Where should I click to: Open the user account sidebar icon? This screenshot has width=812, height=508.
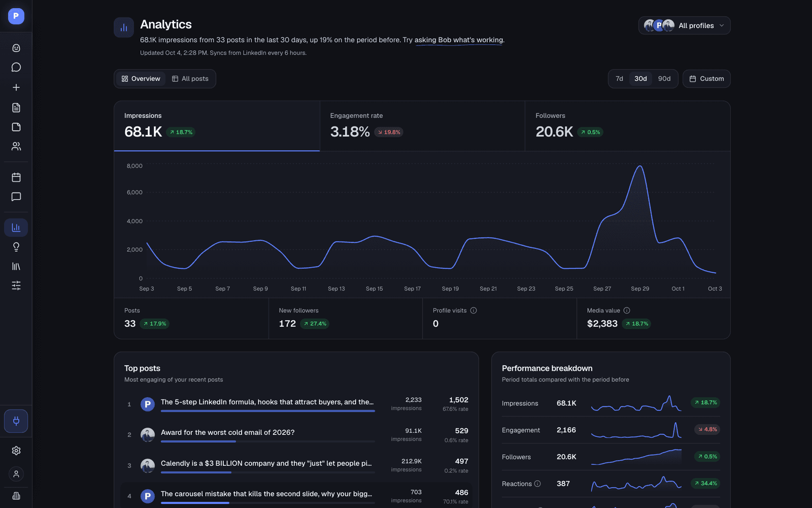point(16,474)
